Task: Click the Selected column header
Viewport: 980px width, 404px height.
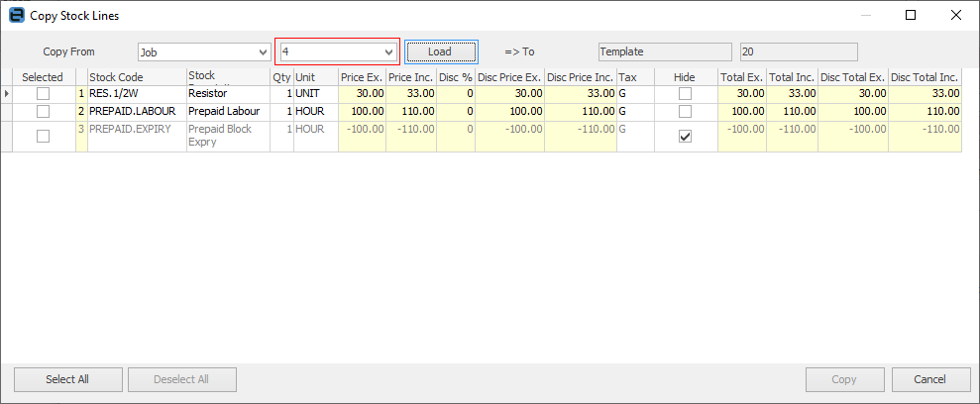Action: coord(43,77)
